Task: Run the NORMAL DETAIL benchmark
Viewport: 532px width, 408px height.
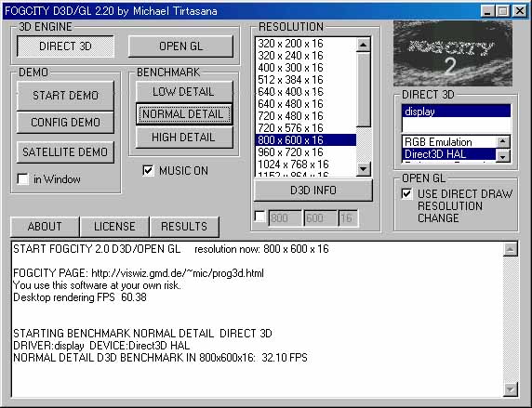Action: pos(184,114)
